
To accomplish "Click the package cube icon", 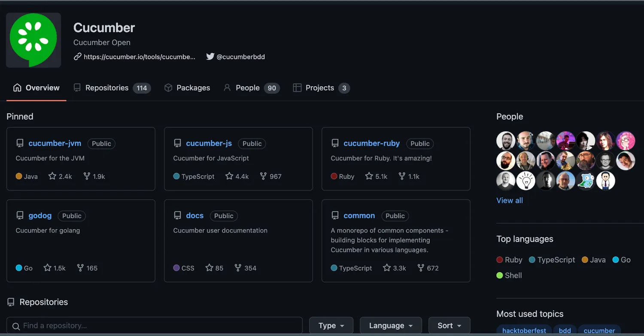I will [x=168, y=88].
